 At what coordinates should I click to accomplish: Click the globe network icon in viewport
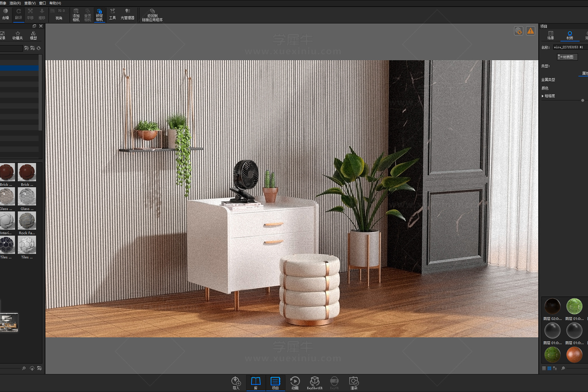(518, 31)
